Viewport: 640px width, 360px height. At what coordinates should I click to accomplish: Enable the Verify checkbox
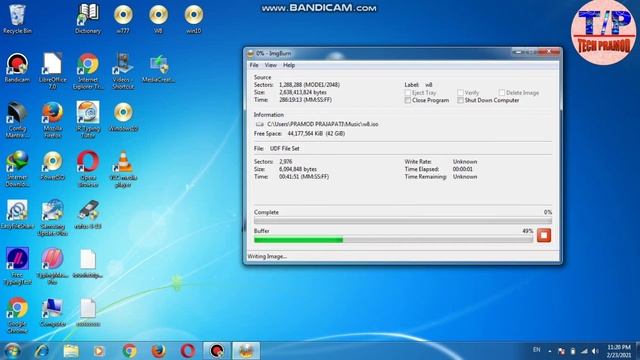pyautogui.click(x=460, y=93)
